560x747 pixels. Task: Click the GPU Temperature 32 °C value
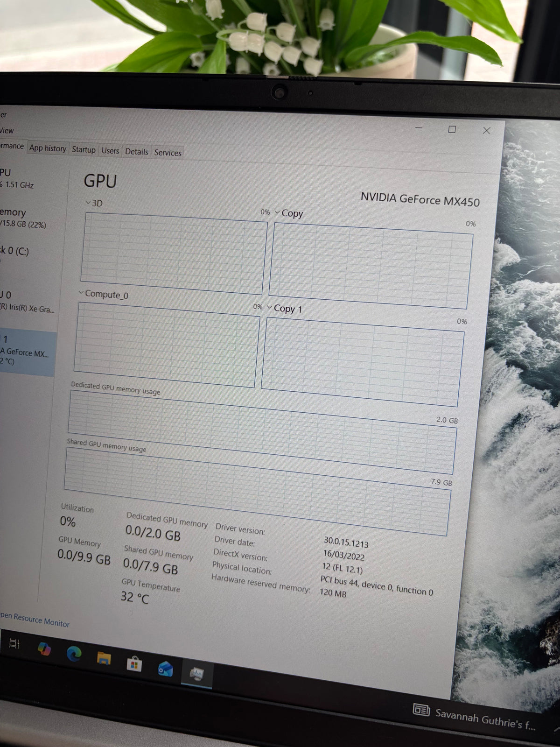134,597
